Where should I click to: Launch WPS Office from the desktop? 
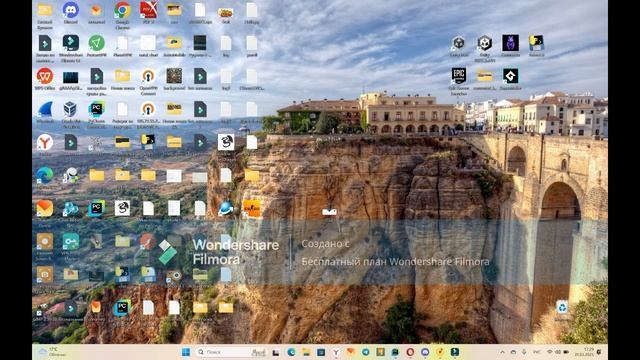(x=45, y=76)
